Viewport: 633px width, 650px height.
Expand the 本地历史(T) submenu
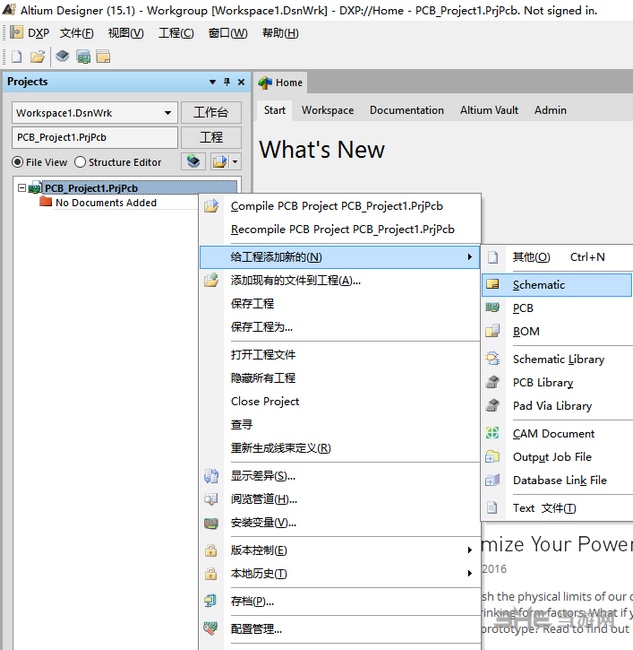(469, 573)
